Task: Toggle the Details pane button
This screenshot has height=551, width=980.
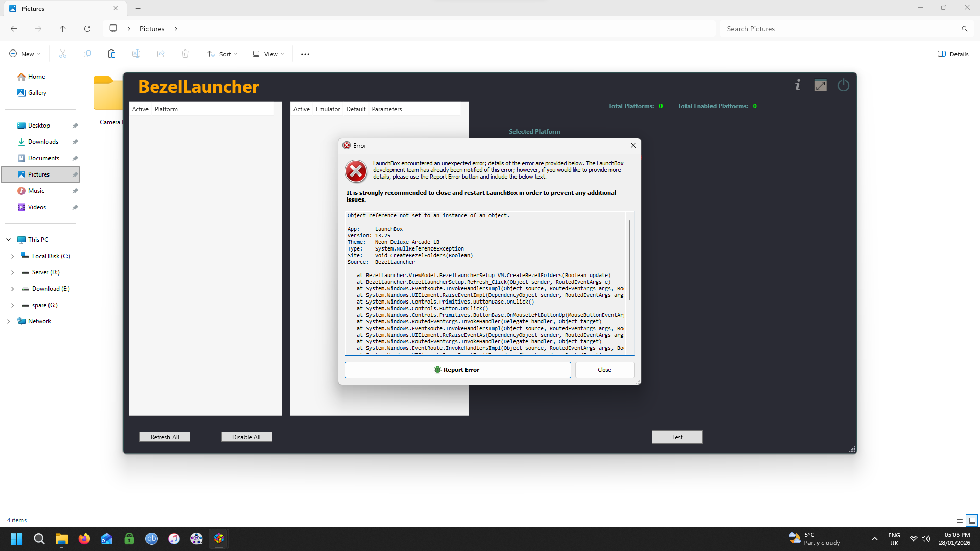Action: pos(953,54)
